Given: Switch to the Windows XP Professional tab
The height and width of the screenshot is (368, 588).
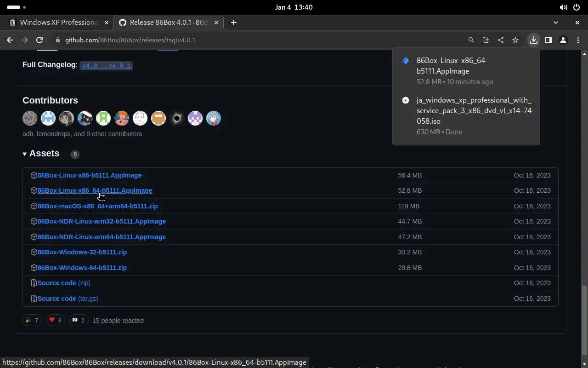Looking at the screenshot, I should pyautogui.click(x=58, y=22).
